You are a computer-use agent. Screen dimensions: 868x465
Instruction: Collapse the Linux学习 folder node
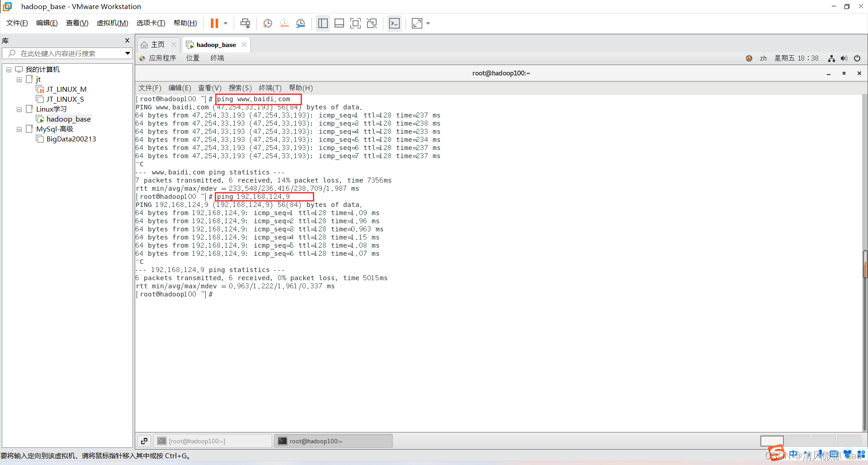coord(19,109)
